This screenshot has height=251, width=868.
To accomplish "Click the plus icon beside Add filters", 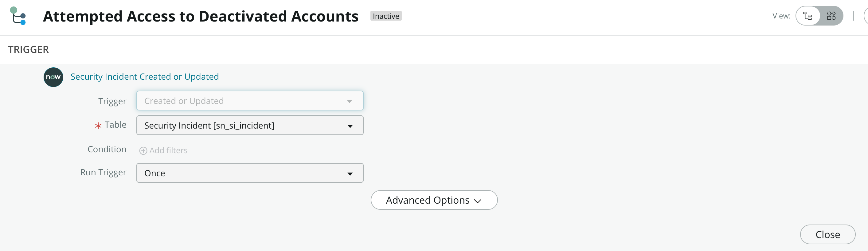I will click(x=143, y=151).
